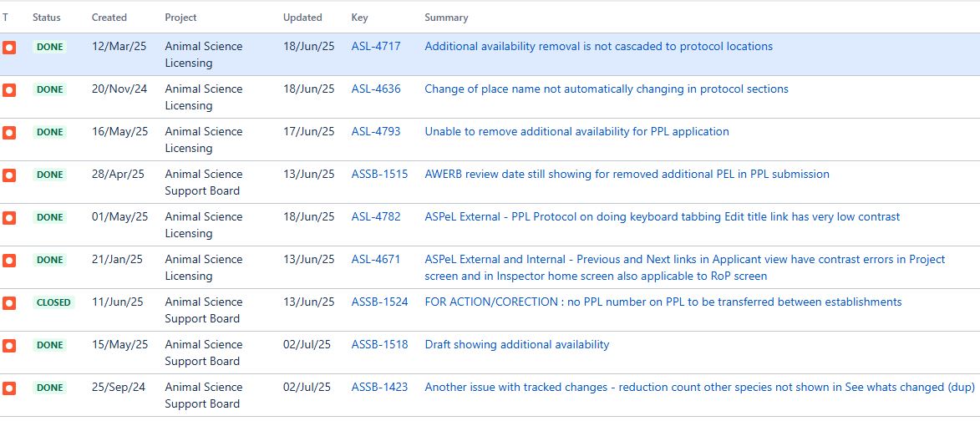This screenshot has width=980, height=421.
Task: Open the AWERB review date summary link
Action: point(627,174)
